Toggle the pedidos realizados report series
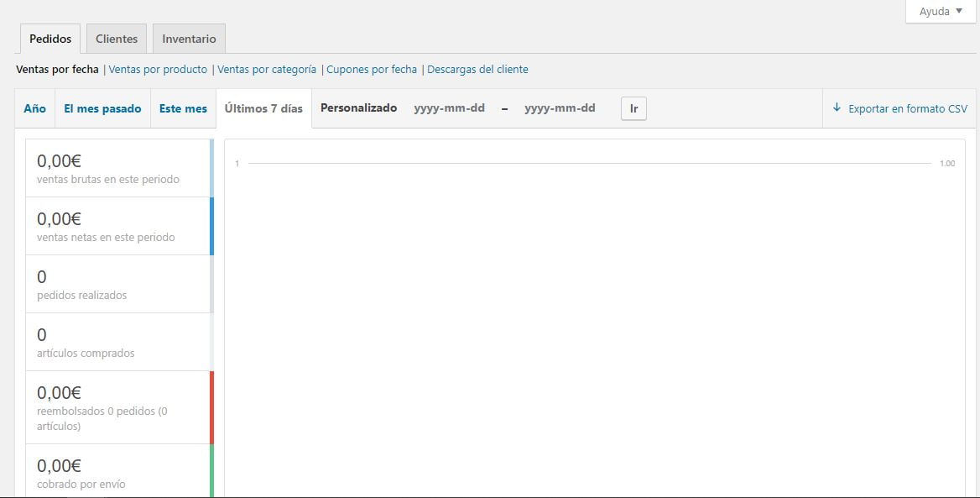 pyautogui.click(x=109, y=284)
